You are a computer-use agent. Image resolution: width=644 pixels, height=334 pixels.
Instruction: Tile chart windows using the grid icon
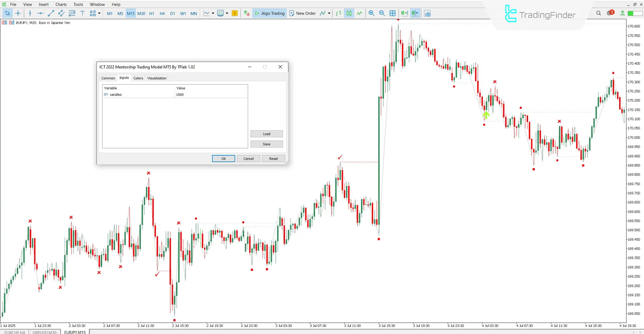(392, 13)
